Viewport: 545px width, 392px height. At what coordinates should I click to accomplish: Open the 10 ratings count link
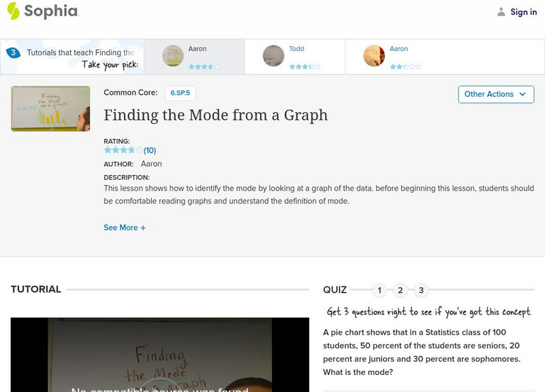150,150
